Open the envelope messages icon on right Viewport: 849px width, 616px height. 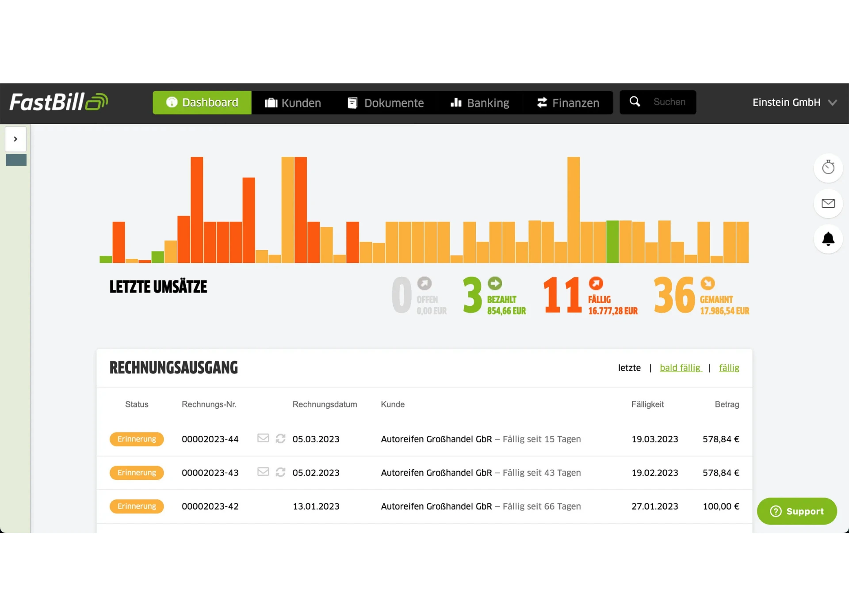tap(828, 203)
